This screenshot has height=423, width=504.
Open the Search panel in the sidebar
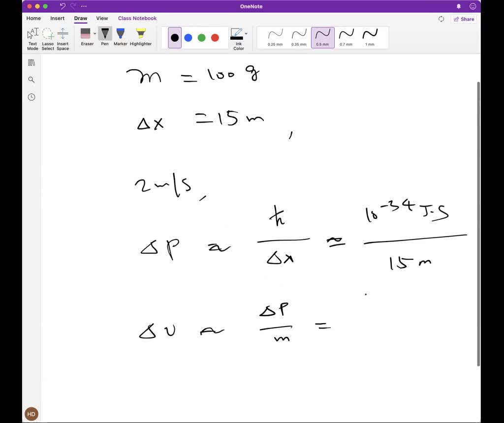pos(31,79)
